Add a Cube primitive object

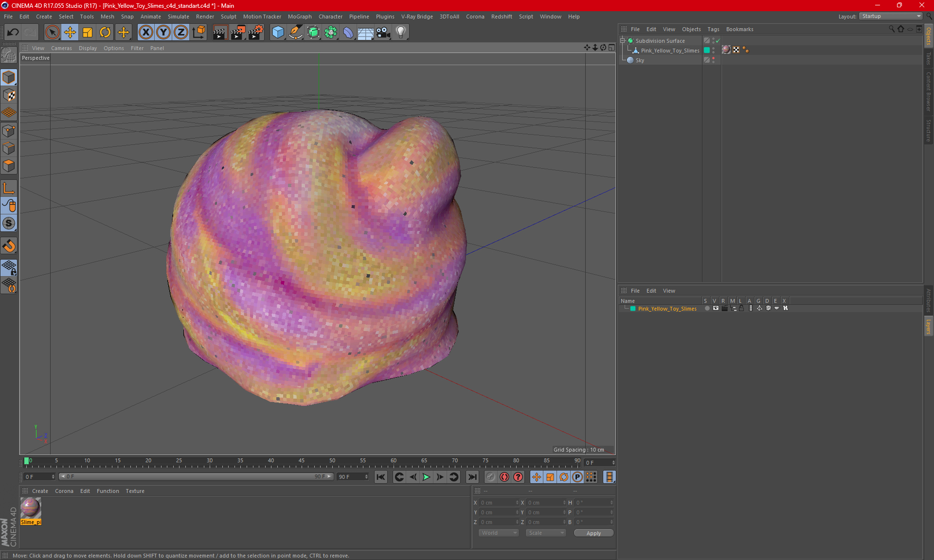(278, 32)
